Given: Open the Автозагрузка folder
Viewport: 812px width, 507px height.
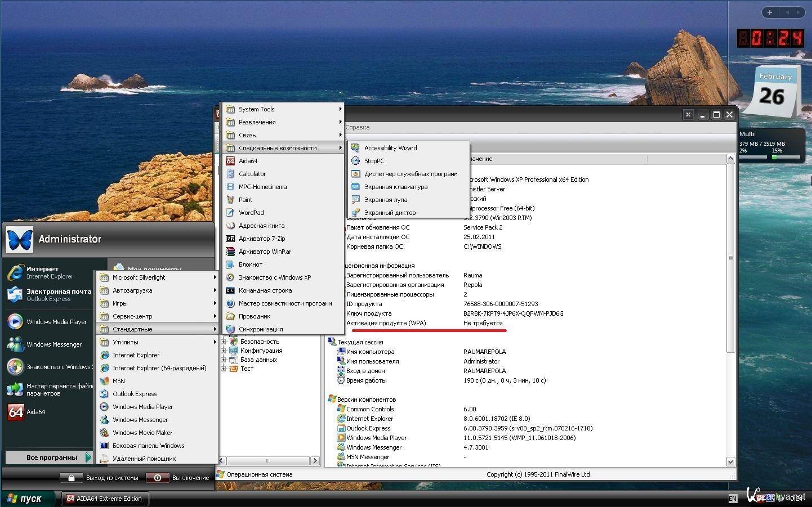Looking at the screenshot, I should (158, 290).
